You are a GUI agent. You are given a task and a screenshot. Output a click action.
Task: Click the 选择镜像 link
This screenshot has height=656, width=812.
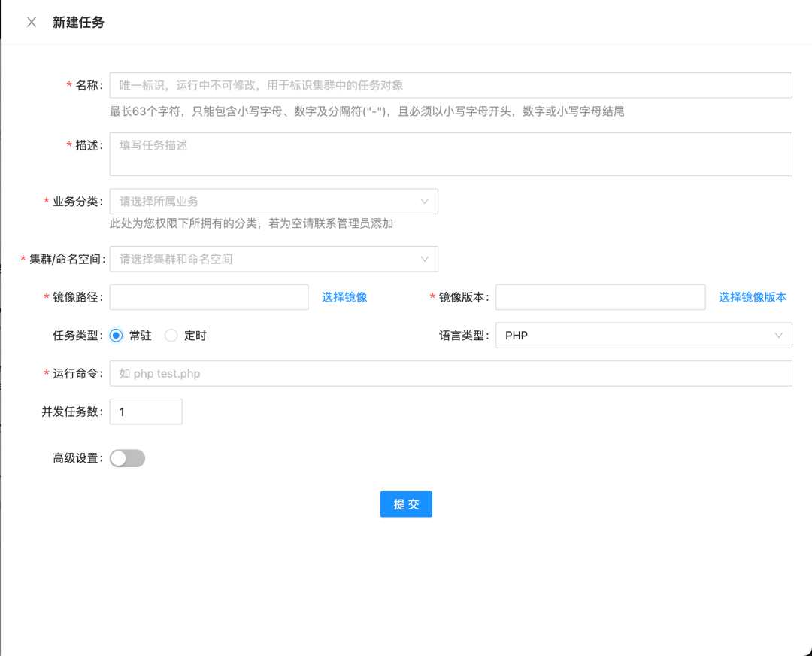[x=344, y=297]
